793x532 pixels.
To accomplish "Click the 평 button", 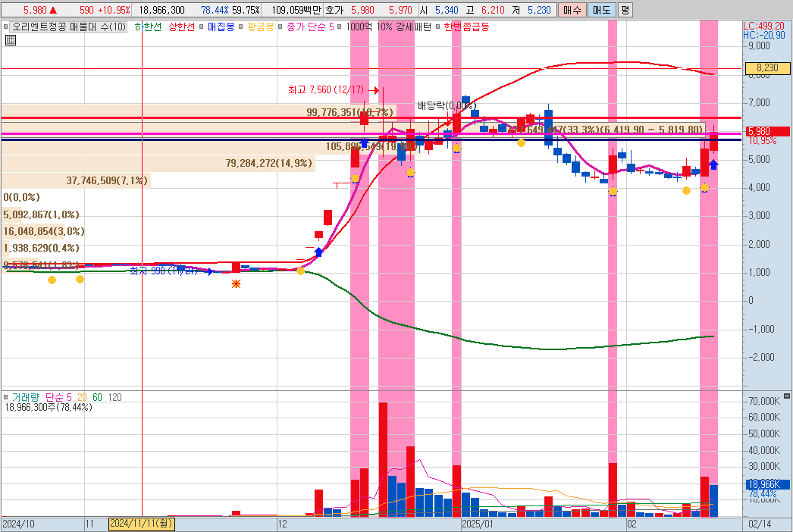I will coord(625,10).
